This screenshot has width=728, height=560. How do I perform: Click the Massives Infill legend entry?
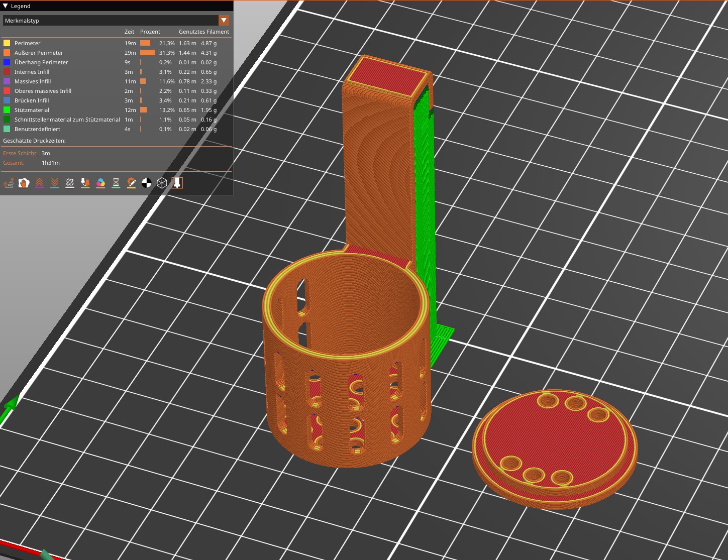33,81
